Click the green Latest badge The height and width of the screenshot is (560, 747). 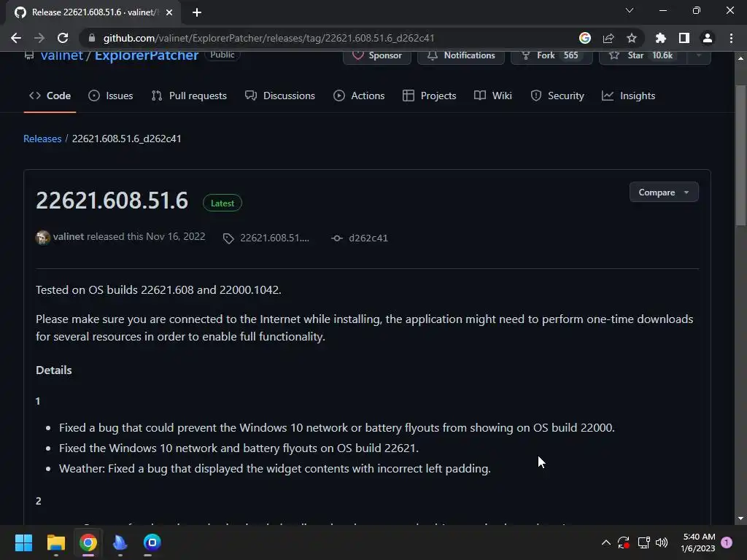(x=222, y=203)
